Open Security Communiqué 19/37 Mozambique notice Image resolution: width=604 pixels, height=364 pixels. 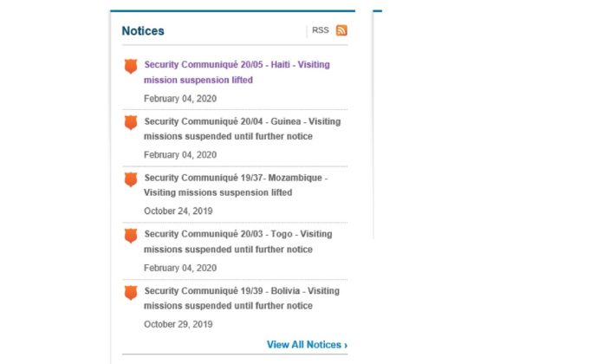(x=236, y=185)
